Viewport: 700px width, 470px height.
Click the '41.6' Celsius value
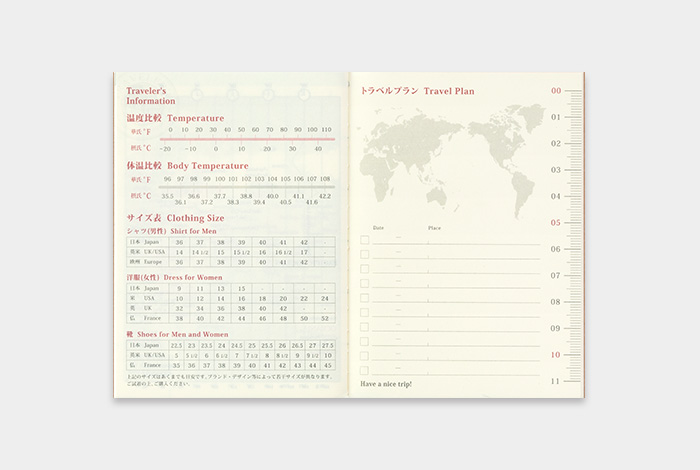[x=312, y=202]
